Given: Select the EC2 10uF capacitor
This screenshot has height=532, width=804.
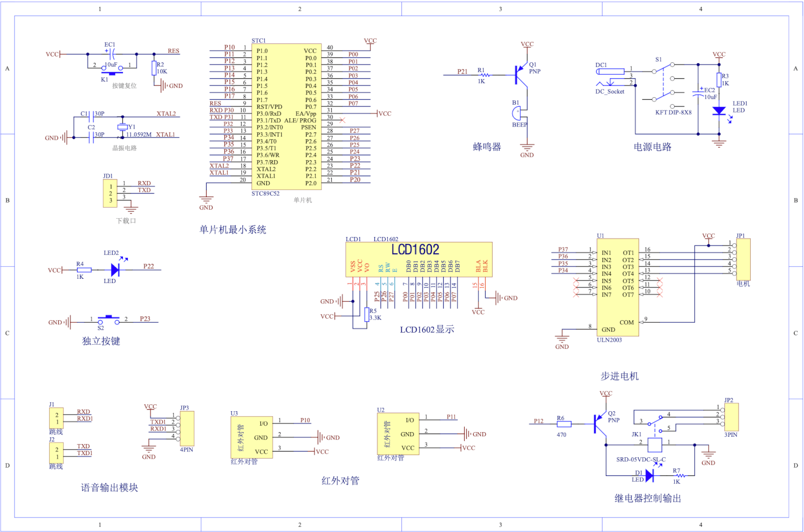Looking at the screenshot, I should (x=698, y=93).
